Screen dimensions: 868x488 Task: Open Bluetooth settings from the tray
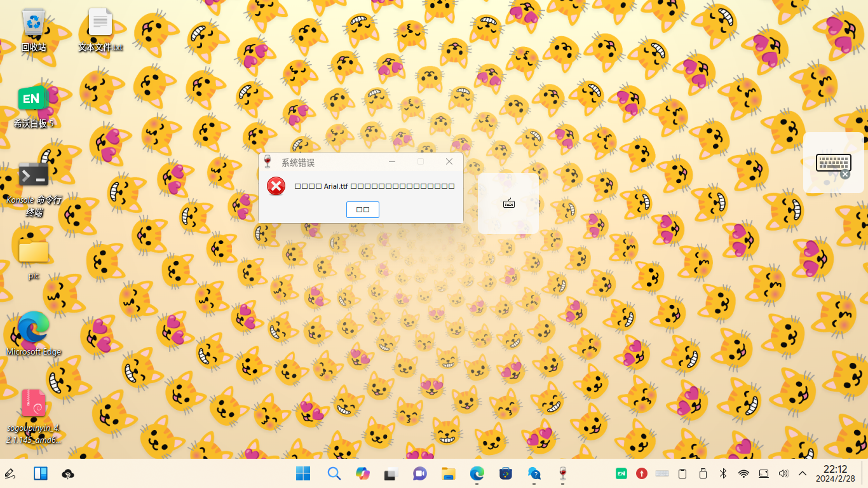point(723,473)
